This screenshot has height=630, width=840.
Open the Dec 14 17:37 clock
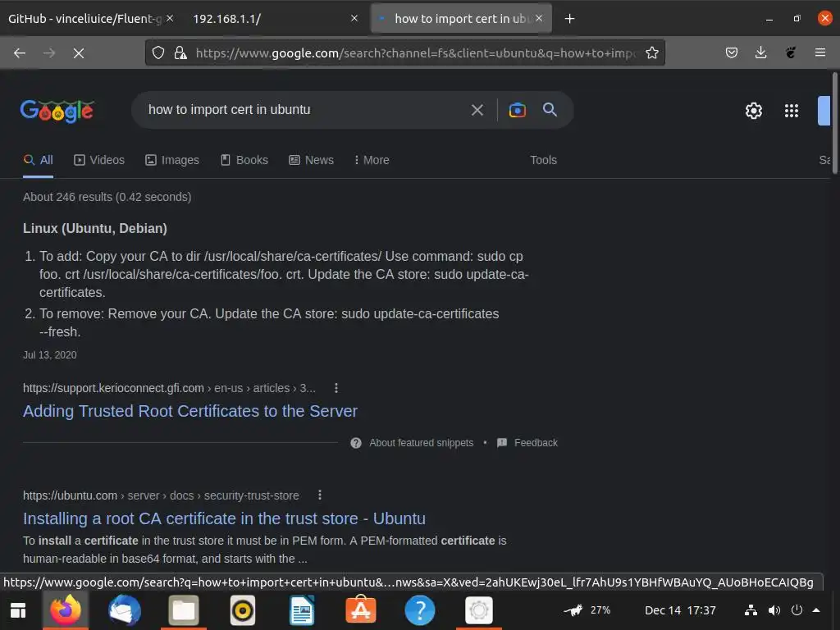pyautogui.click(x=680, y=610)
